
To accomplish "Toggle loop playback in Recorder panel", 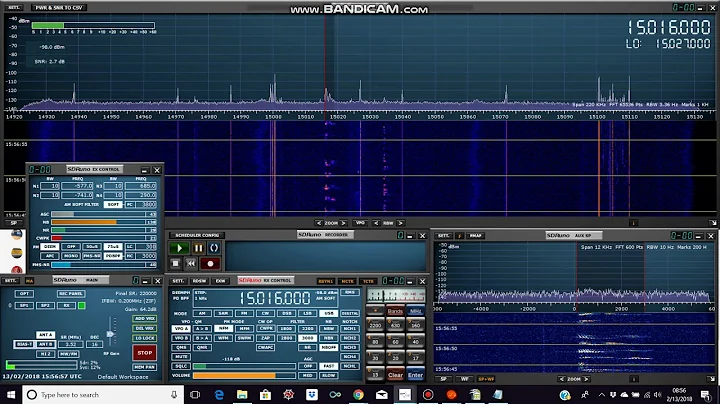I will (214, 248).
